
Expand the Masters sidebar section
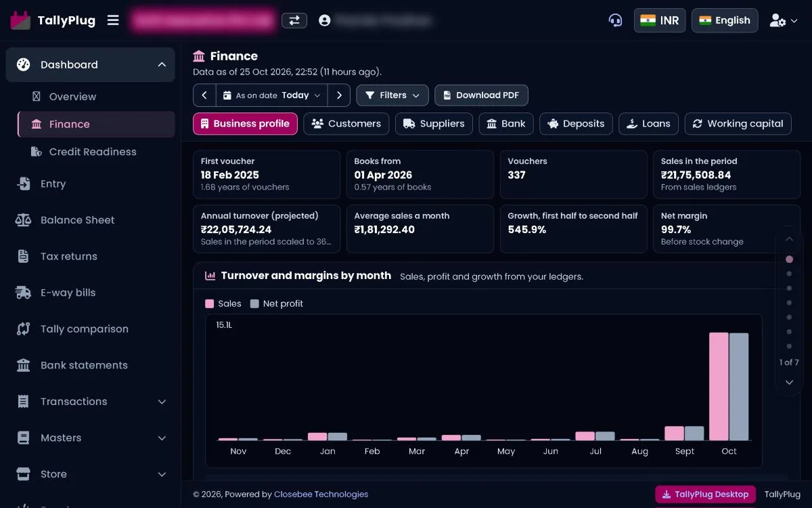click(91, 438)
